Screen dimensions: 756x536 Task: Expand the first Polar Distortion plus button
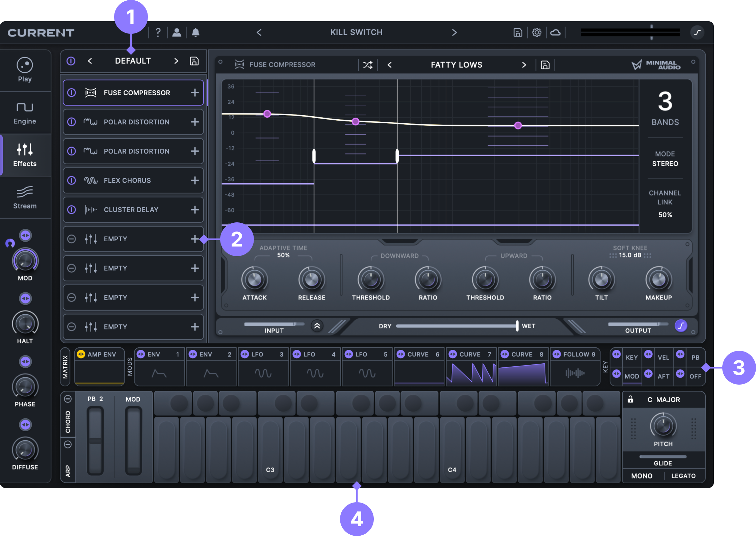click(x=195, y=122)
